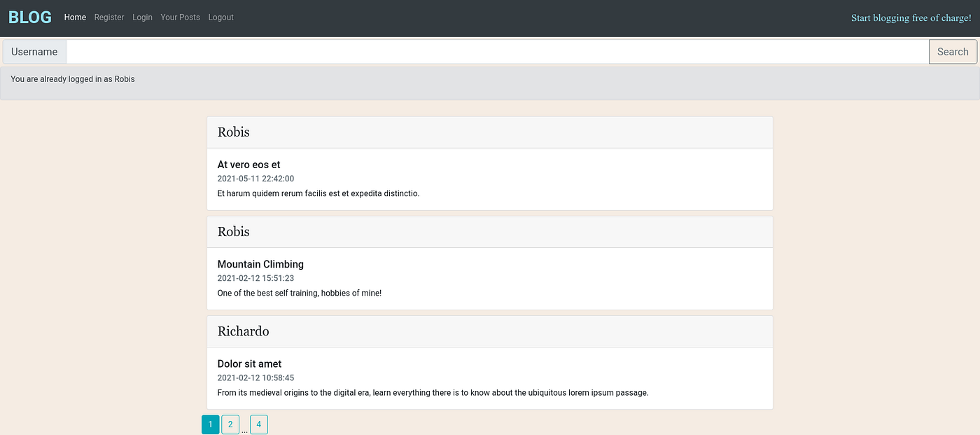The height and width of the screenshot is (435, 980).
Task: Go to pagination page 2
Action: click(230, 424)
